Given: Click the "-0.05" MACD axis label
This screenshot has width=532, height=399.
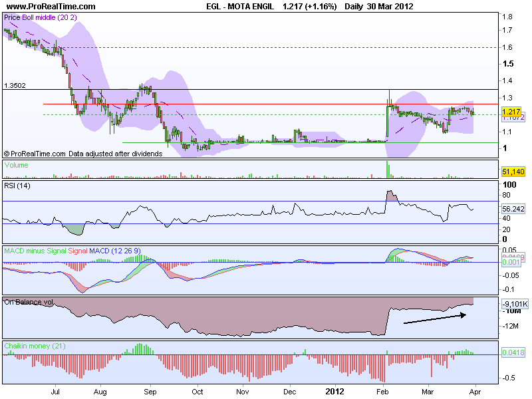Looking at the screenshot, I should coord(510,275).
